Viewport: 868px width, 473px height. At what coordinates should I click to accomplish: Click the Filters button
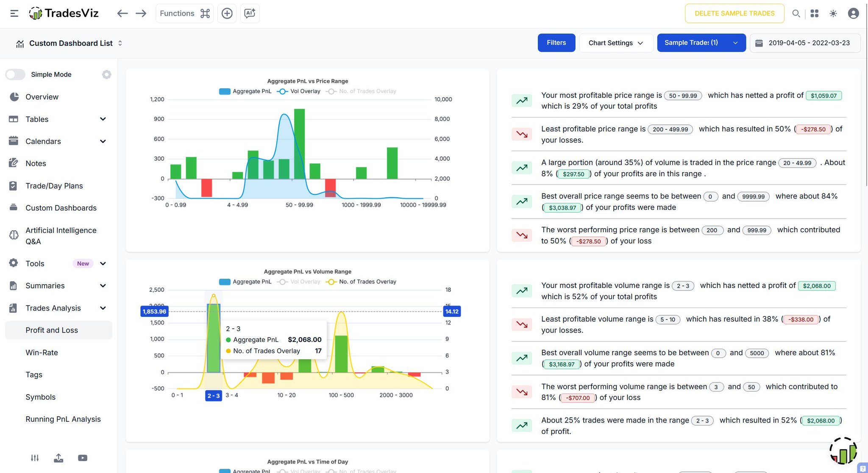556,43
